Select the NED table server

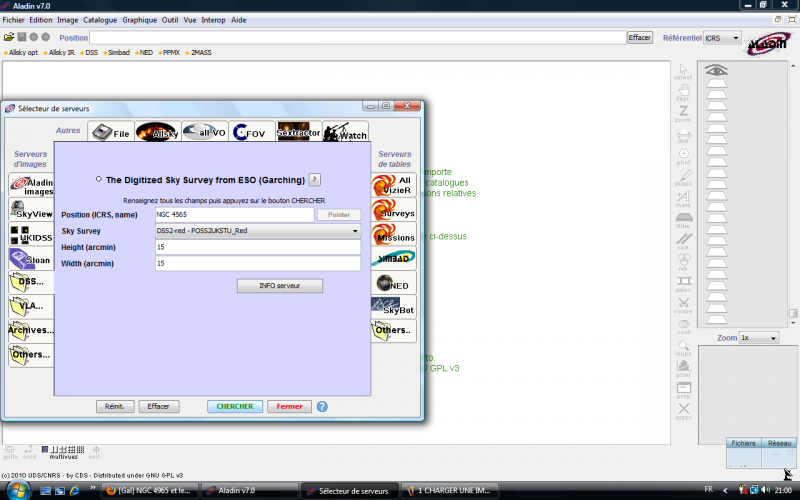click(x=393, y=283)
